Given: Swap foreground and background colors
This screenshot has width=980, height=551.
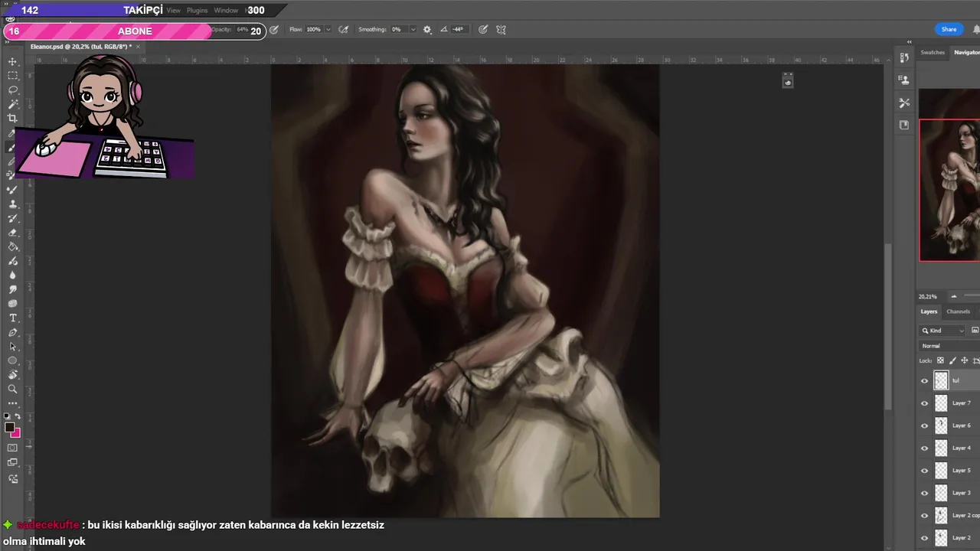Looking at the screenshot, I should coord(18,416).
